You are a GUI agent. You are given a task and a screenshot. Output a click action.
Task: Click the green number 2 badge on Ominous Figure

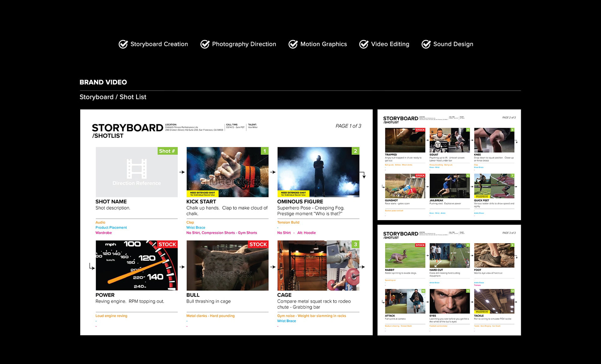coord(355,151)
